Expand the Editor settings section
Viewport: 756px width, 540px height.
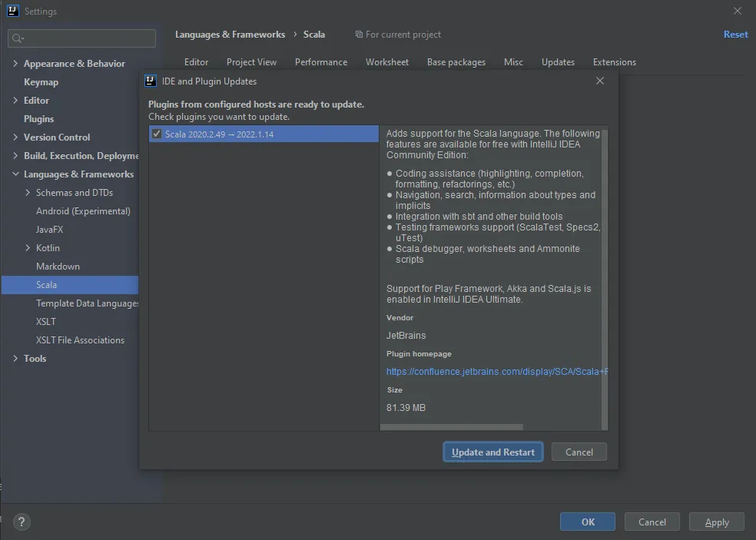point(15,101)
